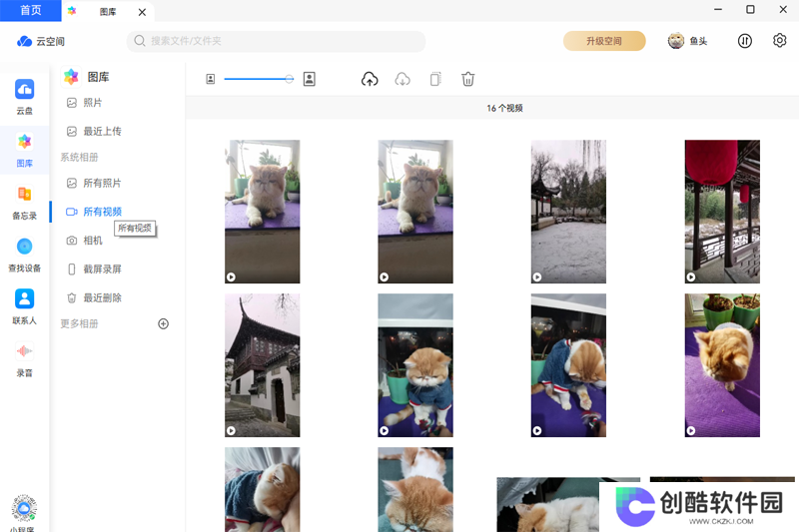
Task: Open the 云盘 cloud drive section
Action: pos(24,96)
